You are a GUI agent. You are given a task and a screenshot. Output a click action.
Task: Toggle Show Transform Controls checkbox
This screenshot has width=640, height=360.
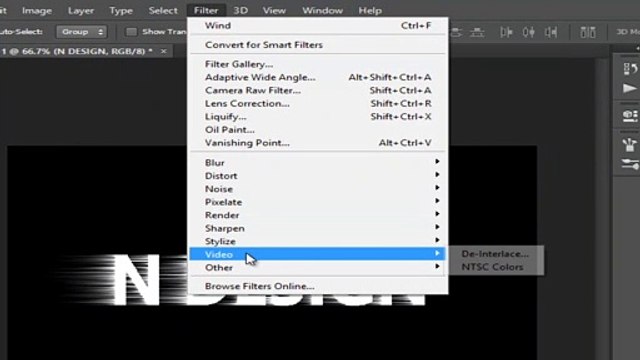click(131, 32)
